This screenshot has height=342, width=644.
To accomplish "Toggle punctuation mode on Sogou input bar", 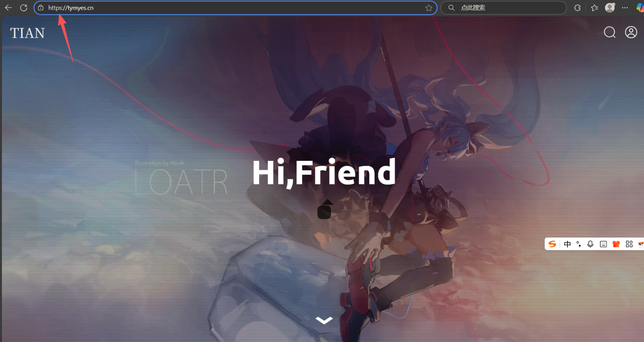I will [x=579, y=244].
